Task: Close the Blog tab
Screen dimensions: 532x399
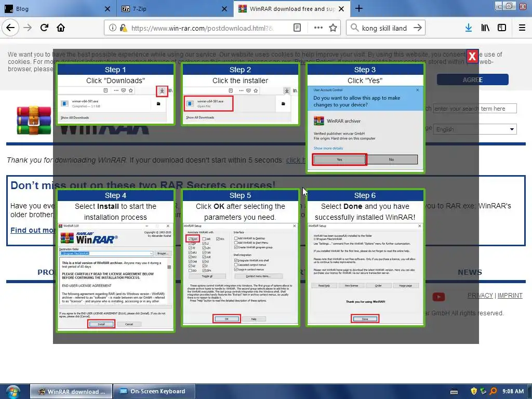Action: pyautogui.click(x=107, y=9)
